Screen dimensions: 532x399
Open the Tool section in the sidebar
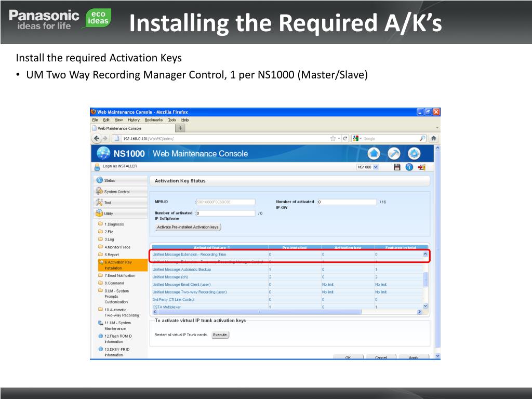coord(121,203)
